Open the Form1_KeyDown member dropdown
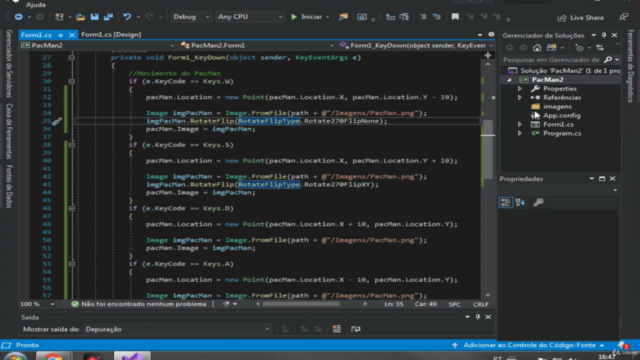Image resolution: width=640 pixels, height=360 pixels. (417, 46)
